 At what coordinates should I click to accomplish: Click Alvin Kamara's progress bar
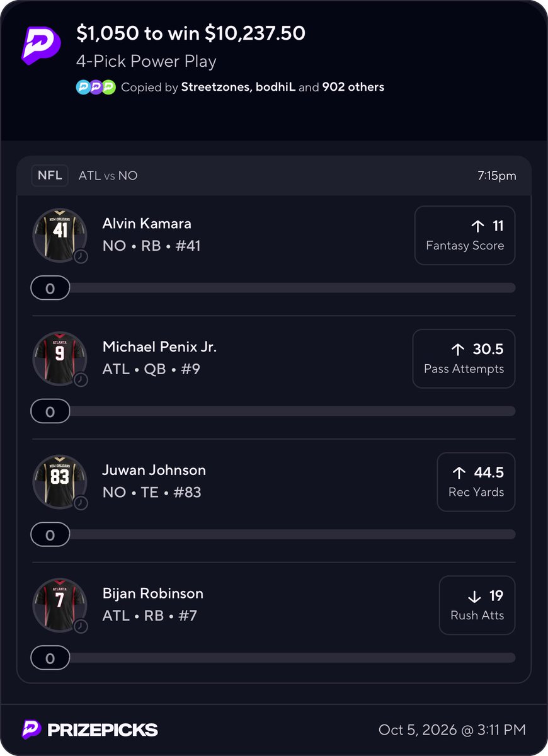point(273,289)
